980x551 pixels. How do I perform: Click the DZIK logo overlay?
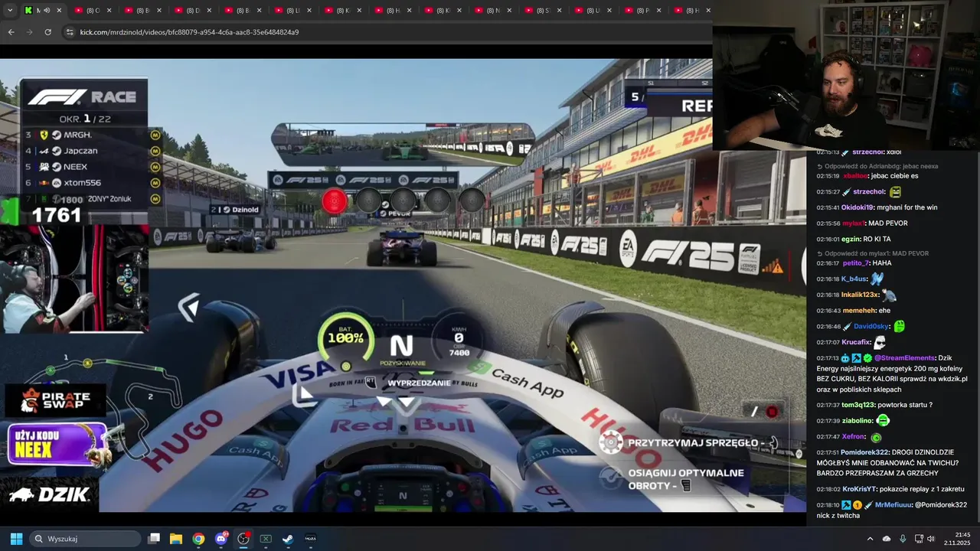(50, 494)
